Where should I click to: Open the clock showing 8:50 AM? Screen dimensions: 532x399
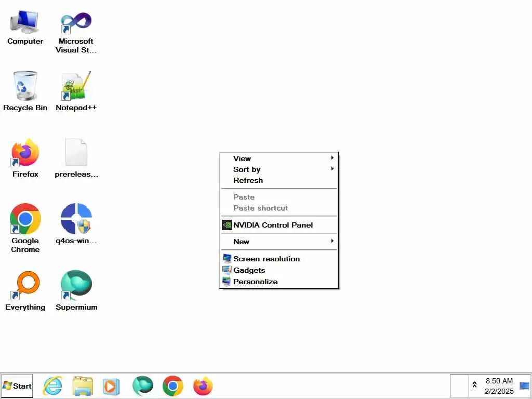(x=499, y=386)
